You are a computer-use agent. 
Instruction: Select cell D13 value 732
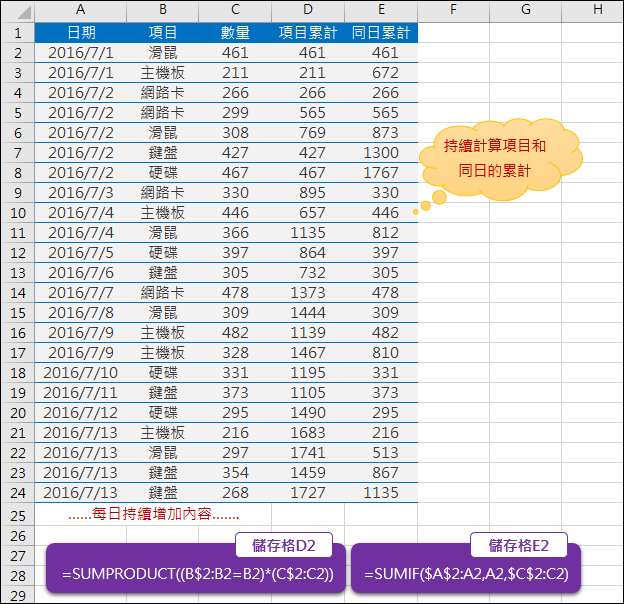[308, 273]
